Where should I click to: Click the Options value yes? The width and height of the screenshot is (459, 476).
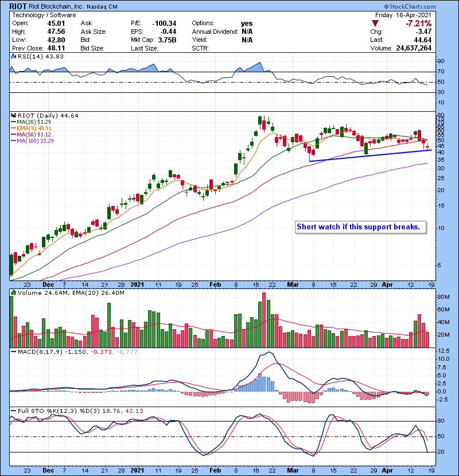(247, 24)
